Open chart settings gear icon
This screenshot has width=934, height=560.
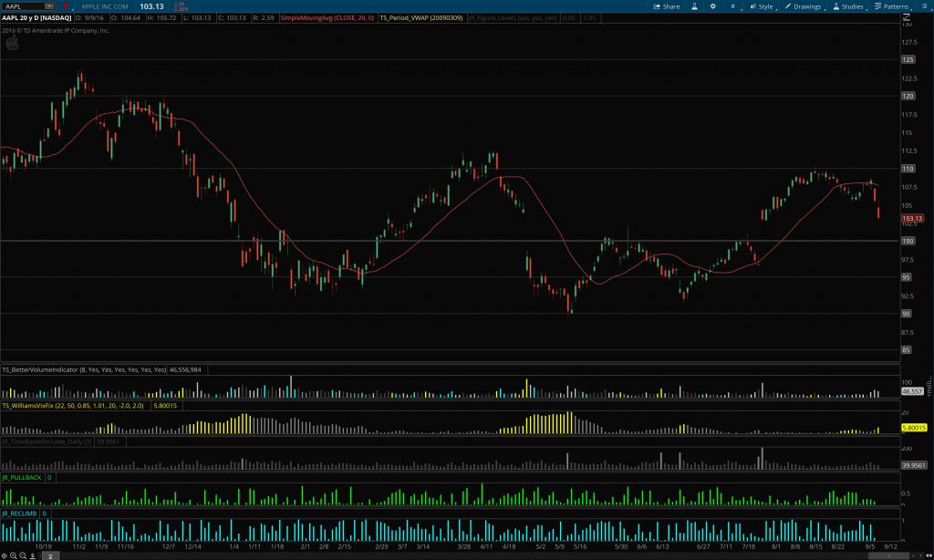coord(713,6)
